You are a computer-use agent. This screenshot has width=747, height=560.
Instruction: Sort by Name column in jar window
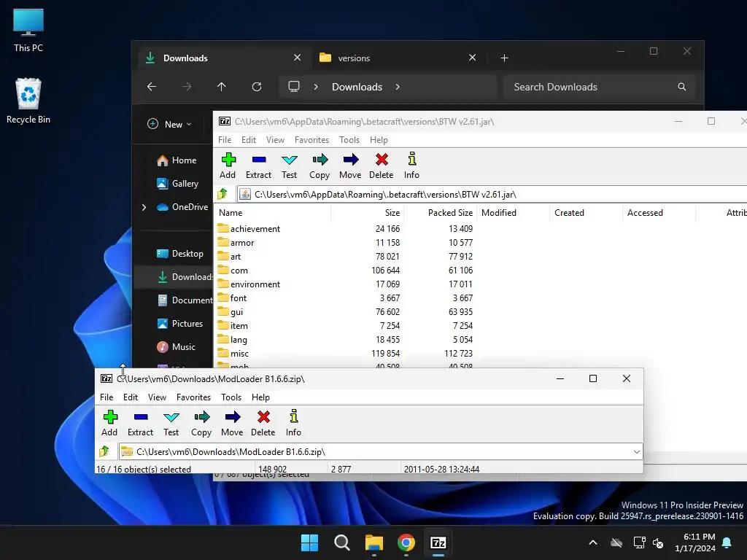click(273, 213)
